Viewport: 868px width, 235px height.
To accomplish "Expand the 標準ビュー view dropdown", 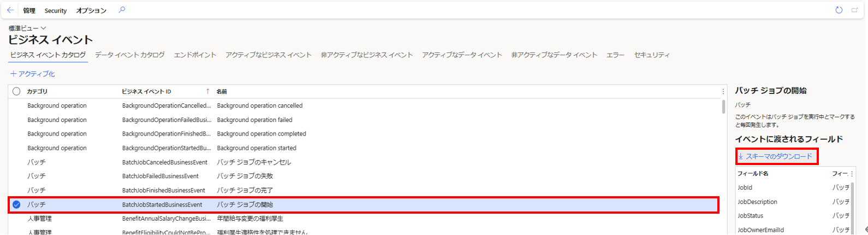I will click(27, 28).
